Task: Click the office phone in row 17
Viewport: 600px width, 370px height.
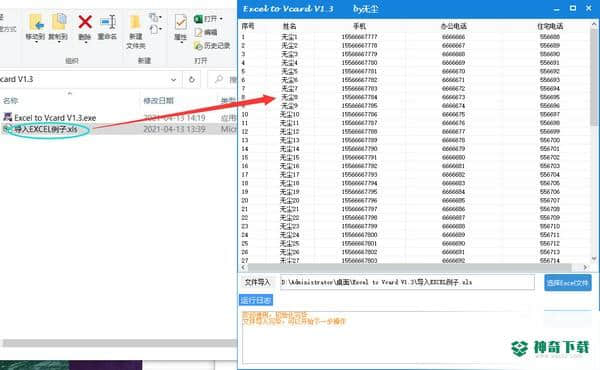Action: tap(453, 174)
